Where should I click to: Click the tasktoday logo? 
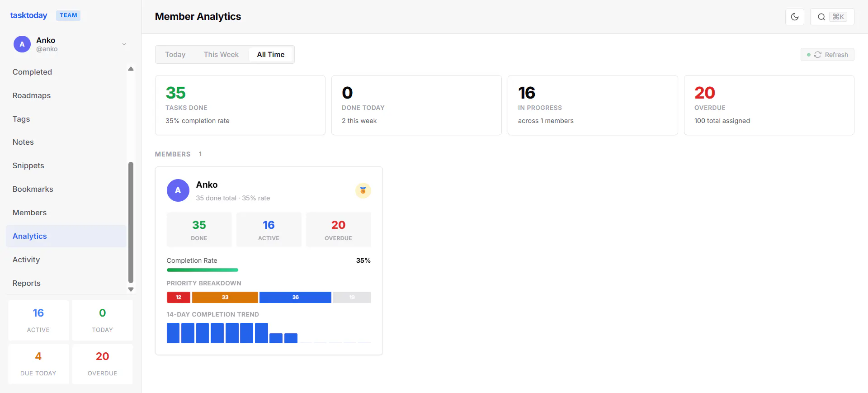28,15
